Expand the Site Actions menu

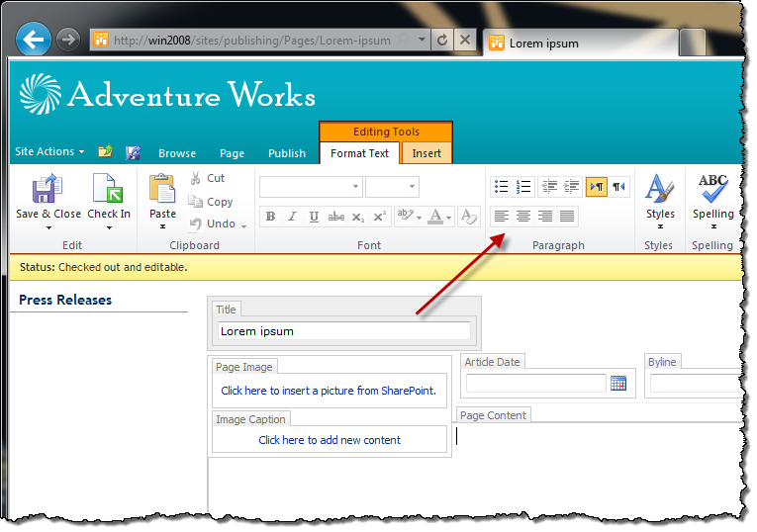[49, 151]
